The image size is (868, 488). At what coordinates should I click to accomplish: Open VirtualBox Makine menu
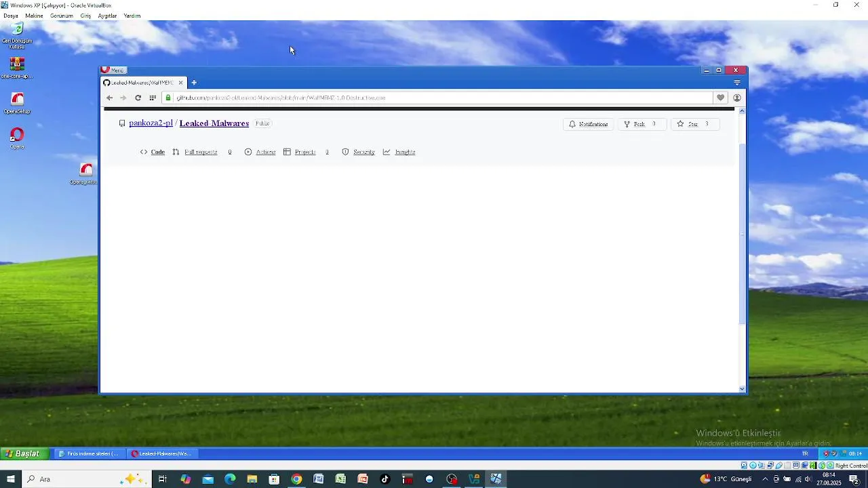tap(34, 16)
